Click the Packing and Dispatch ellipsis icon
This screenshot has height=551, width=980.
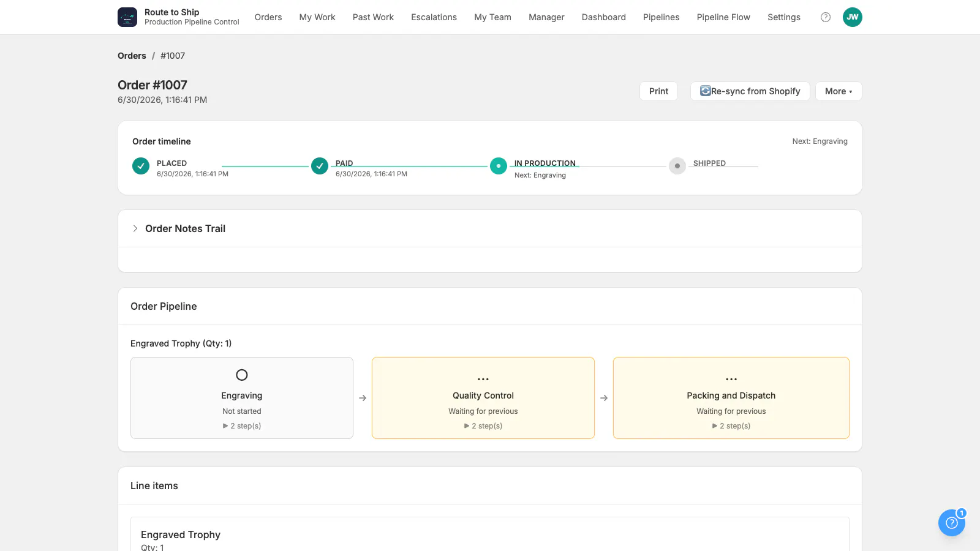click(x=731, y=379)
